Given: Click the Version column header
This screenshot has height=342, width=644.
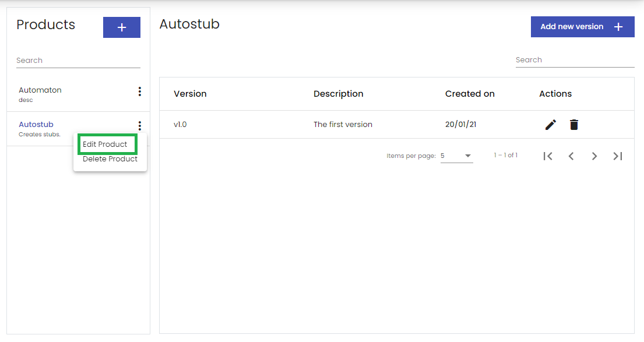Looking at the screenshot, I should (x=190, y=94).
